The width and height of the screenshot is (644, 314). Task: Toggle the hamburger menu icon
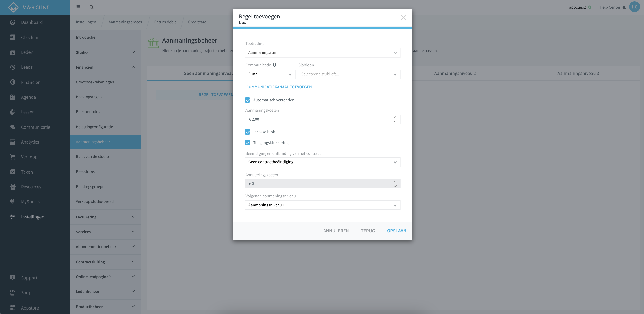click(x=78, y=7)
